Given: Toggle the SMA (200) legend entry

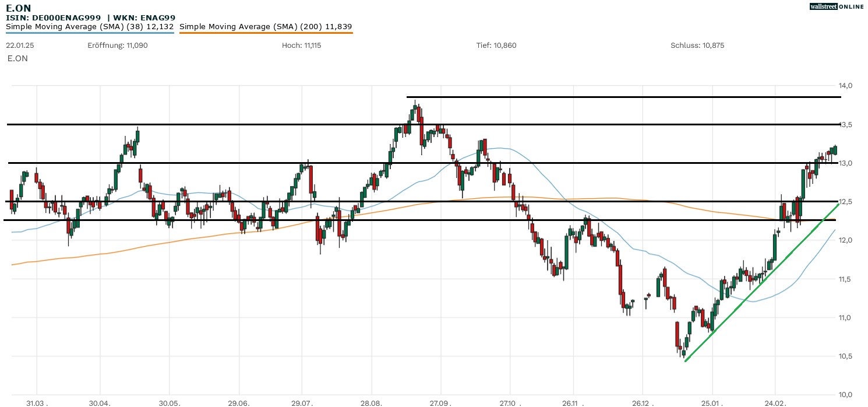Looking at the screenshot, I should point(266,27).
